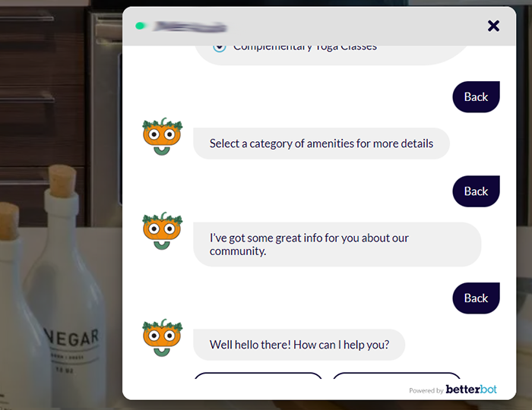Click the 'Select a category of amenities' bubble
This screenshot has height=410, width=532.
coord(321,143)
